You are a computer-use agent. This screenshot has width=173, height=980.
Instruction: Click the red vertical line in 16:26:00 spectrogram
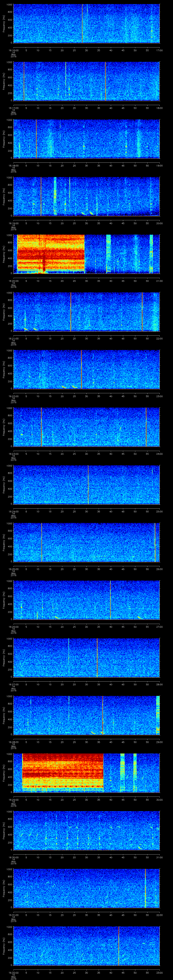[110, 600]
